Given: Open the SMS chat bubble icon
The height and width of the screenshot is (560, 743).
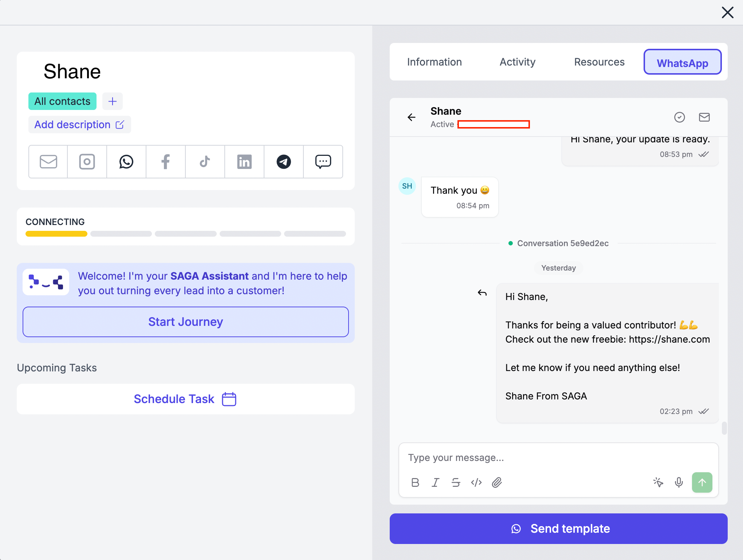Looking at the screenshot, I should tap(323, 162).
